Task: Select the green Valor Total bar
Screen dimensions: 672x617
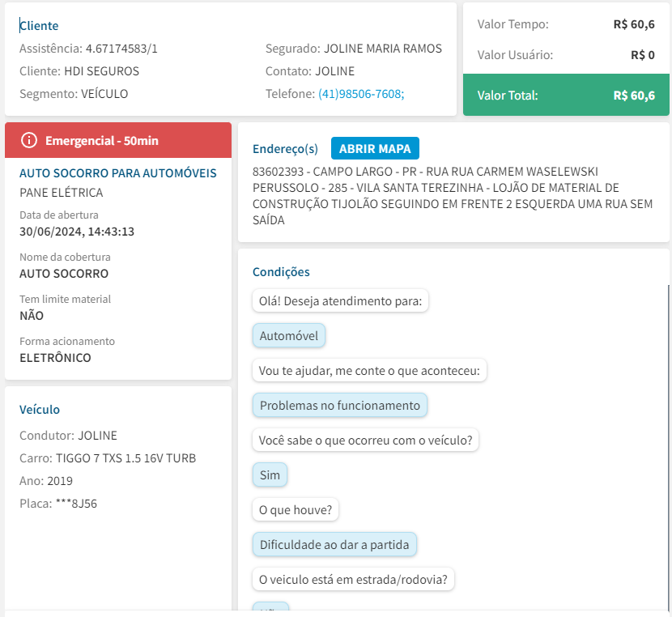Action: point(566,96)
